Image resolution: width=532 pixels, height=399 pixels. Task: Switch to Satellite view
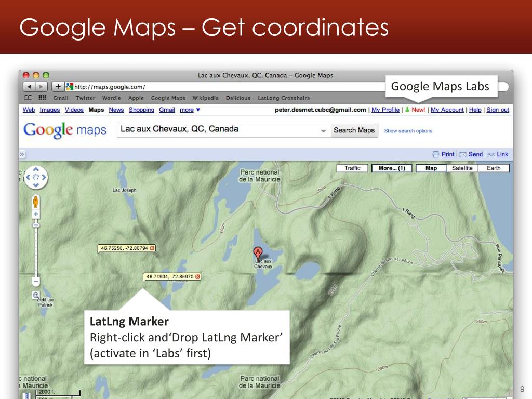(462, 168)
